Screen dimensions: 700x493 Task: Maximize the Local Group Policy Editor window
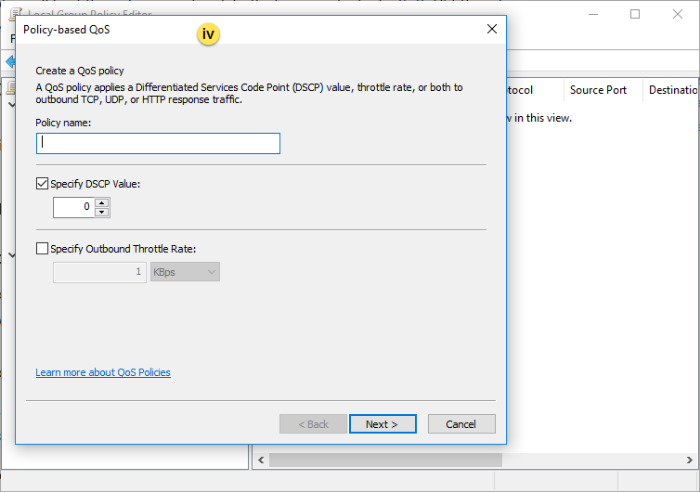tap(635, 14)
